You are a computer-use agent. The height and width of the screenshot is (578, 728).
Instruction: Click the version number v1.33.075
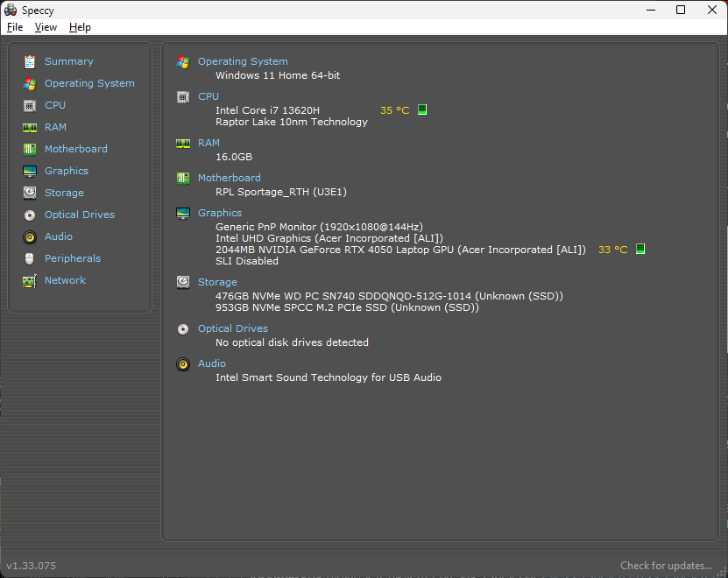tap(32, 566)
